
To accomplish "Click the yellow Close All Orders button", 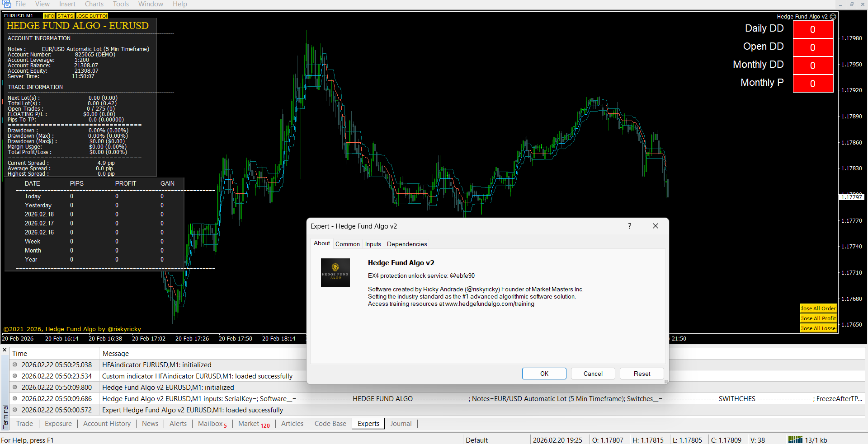I will coord(818,308).
